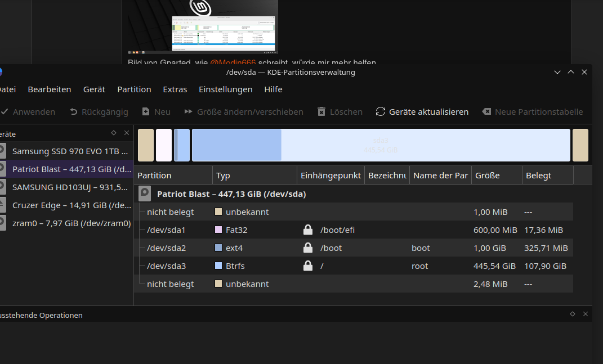Float the Geräte panel via diamond icon
This screenshot has height=364, width=603.
[x=113, y=133]
